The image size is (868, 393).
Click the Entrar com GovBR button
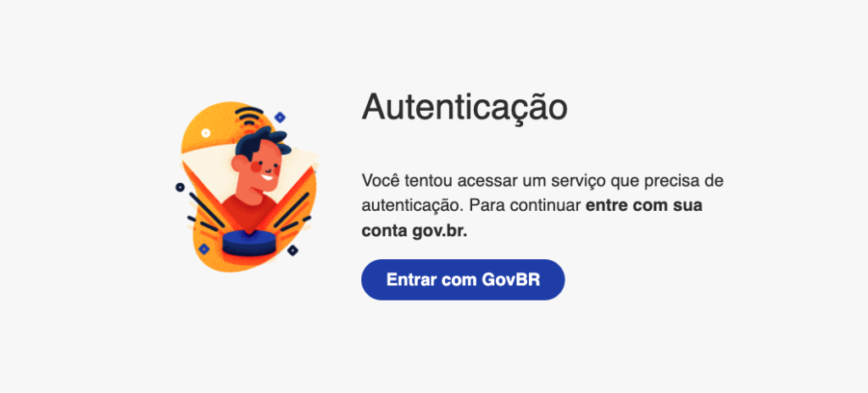point(463,280)
